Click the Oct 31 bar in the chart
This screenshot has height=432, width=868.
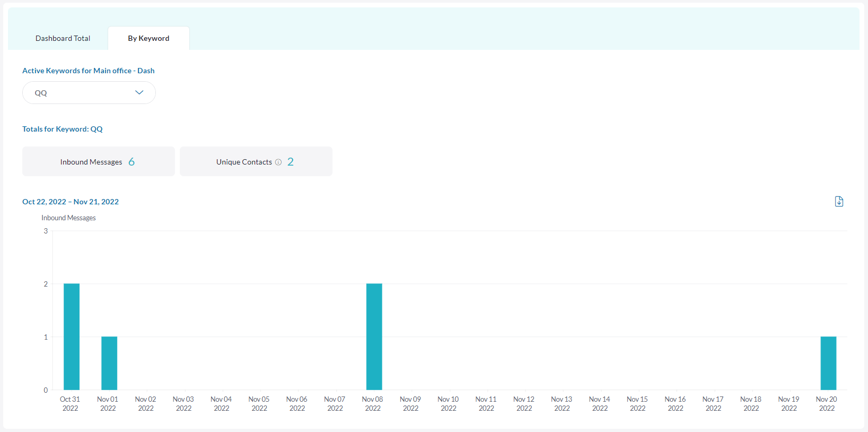[72, 336]
